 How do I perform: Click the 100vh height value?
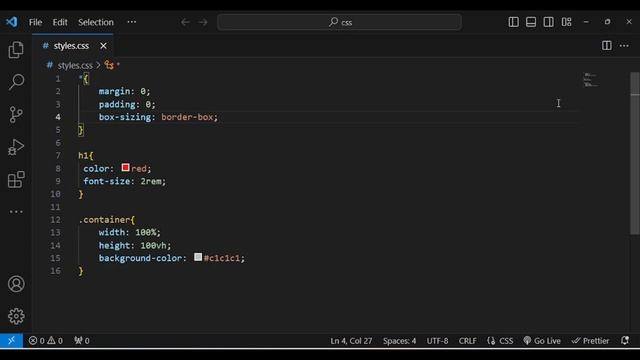pos(153,245)
